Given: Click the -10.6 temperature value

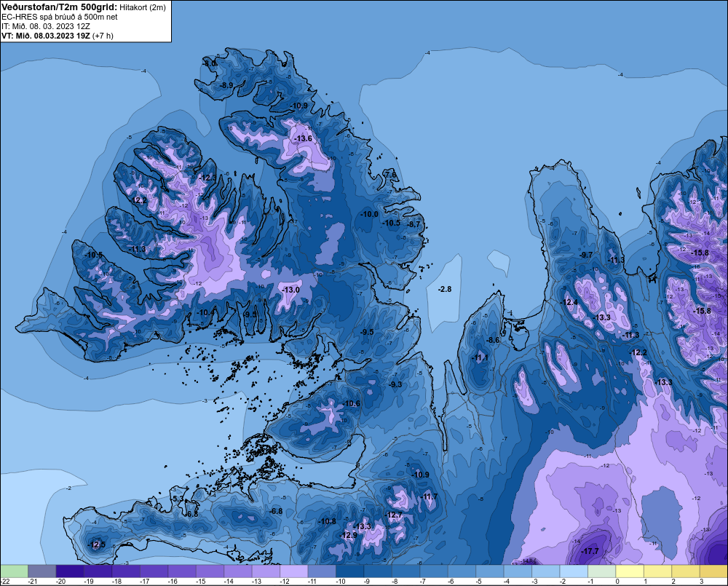Looking at the screenshot, I should (352, 403).
